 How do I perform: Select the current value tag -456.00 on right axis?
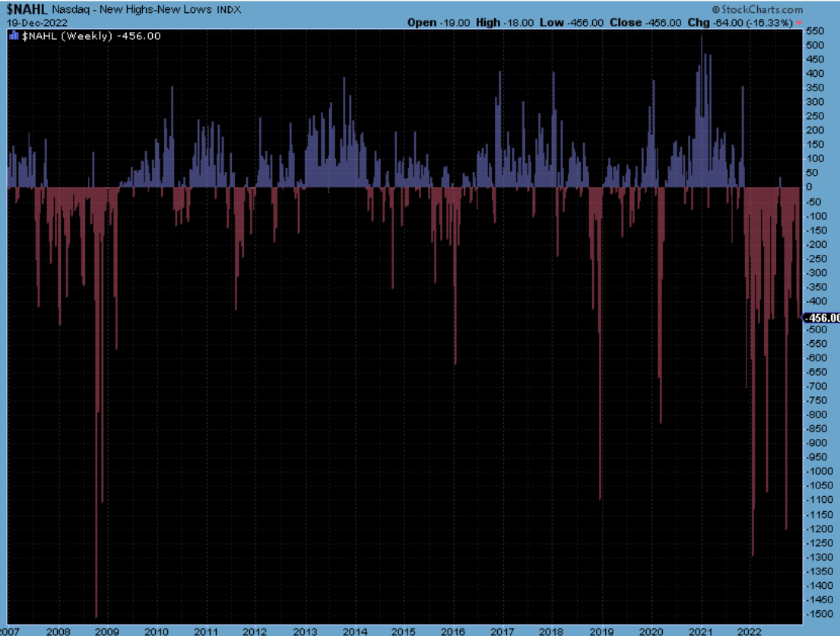[x=822, y=318]
